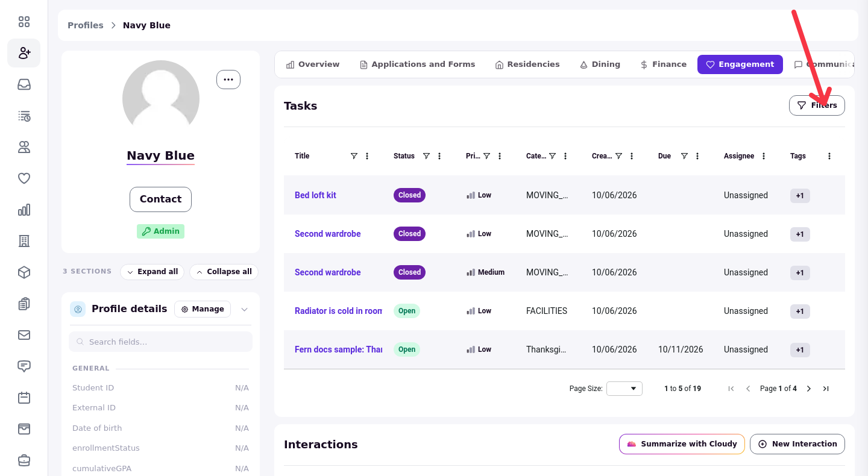Open the chat message icon in sidebar

(x=24, y=366)
